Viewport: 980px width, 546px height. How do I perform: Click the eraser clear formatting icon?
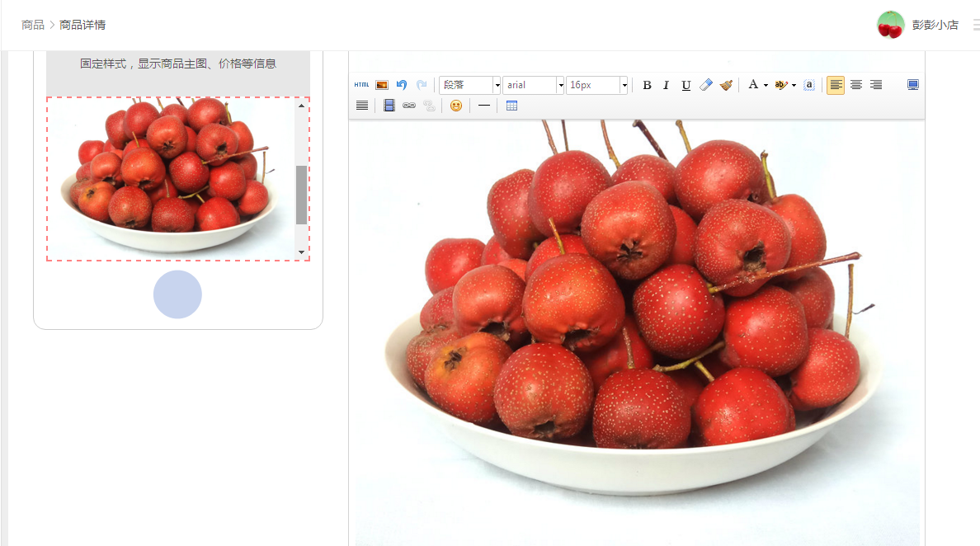(706, 85)
